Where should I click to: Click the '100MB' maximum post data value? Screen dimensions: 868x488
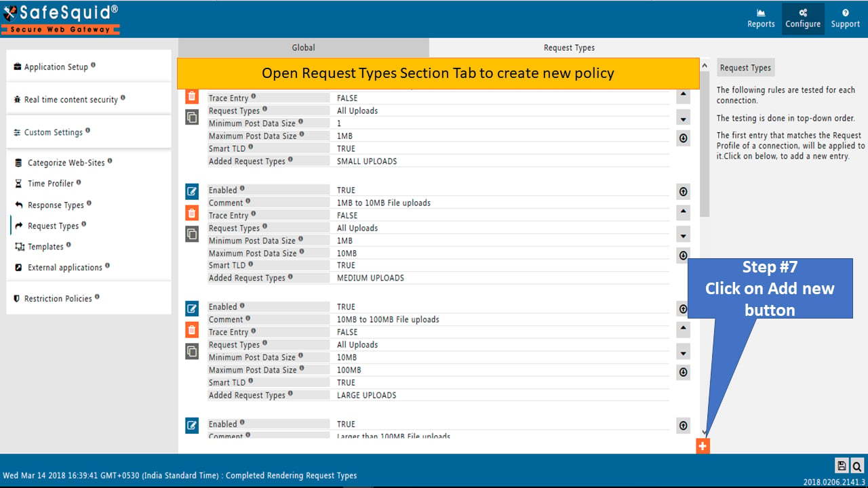(349, 370)
